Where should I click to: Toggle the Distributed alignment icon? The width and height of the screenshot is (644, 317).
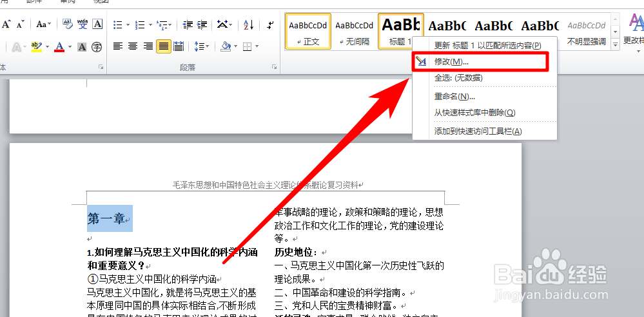pos(179,46)
